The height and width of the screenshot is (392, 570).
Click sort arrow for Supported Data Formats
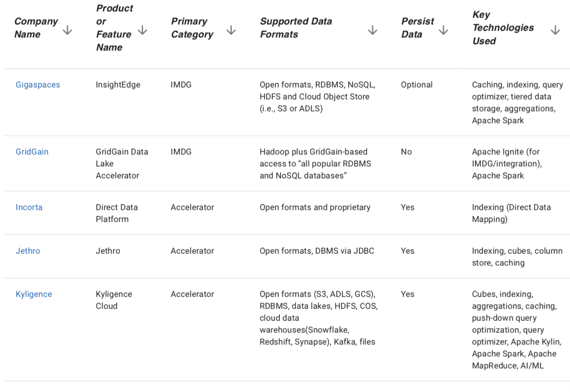coord(373,31)
